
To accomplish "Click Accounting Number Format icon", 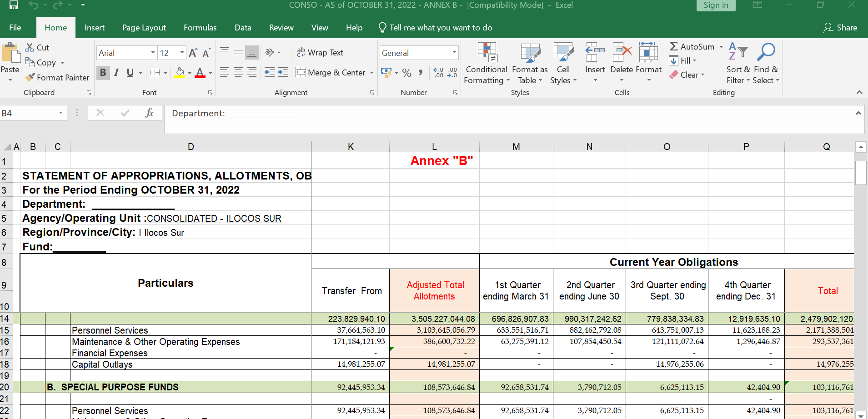I will click(x=386, y=72).
